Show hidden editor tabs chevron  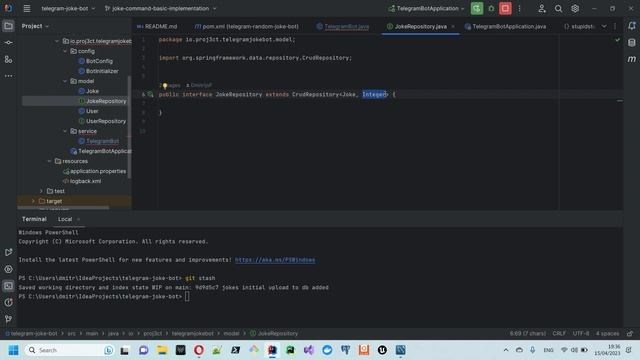(604, 26)
